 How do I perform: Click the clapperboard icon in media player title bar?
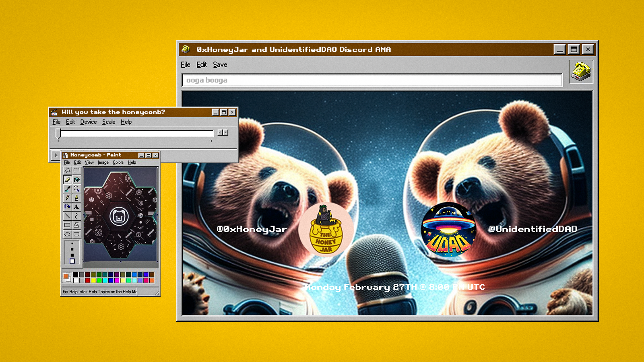click(x=54, y=112)
